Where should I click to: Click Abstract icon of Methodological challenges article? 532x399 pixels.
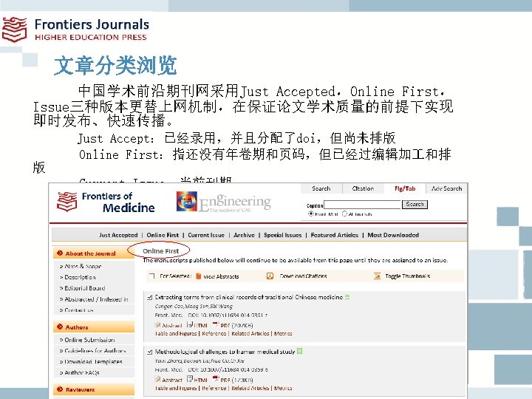pos(158,379)
